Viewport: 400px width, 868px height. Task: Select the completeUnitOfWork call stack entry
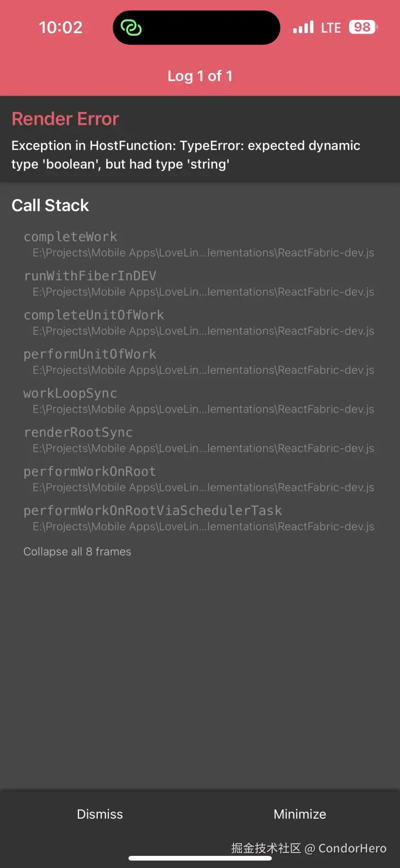point(199,322)
